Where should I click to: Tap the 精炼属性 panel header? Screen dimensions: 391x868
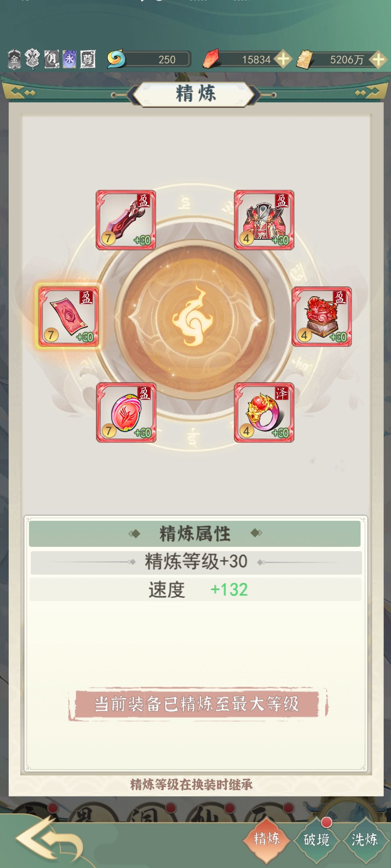pyautogui.click(x=195, y=533)
